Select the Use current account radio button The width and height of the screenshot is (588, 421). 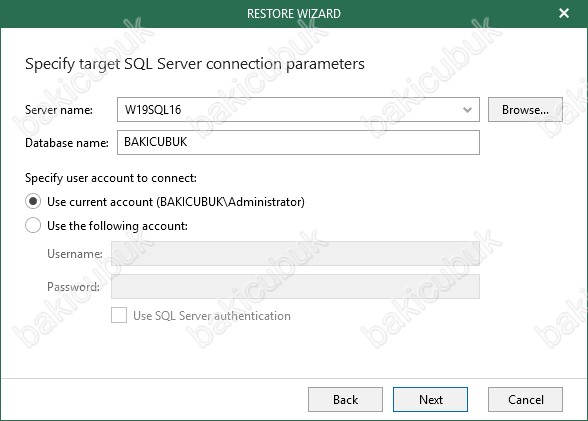33,202
